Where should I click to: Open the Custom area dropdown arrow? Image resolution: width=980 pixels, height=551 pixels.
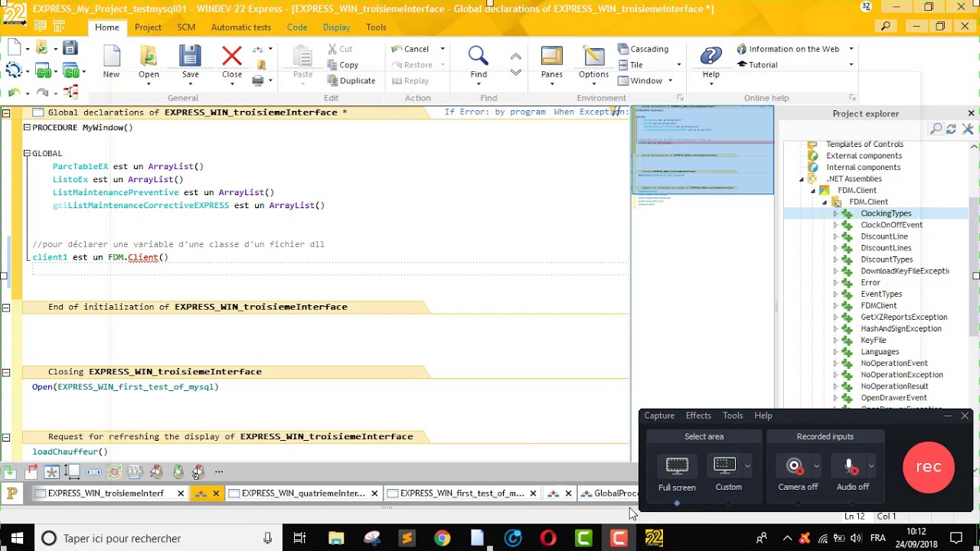[x=747, y=465]
